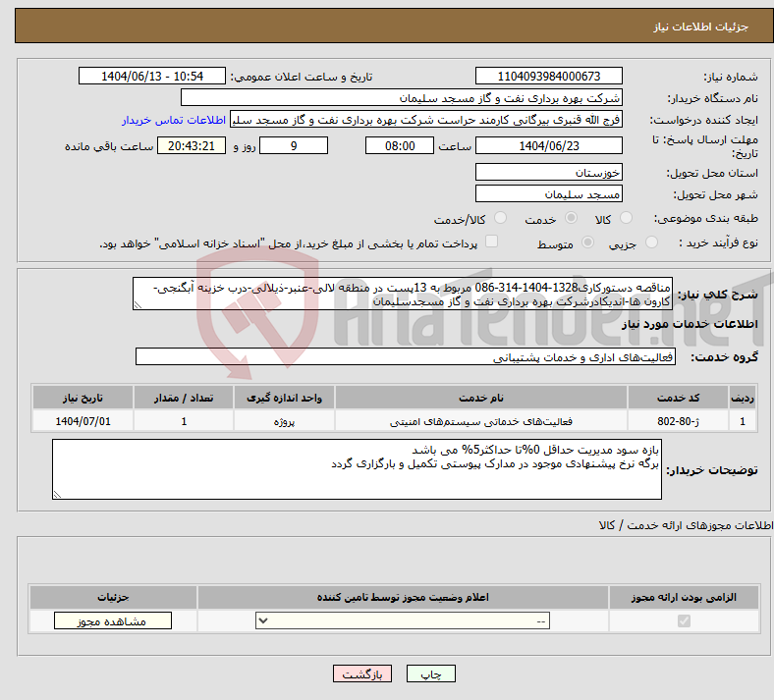Screen dimensions: 774x700
Task: Select the کالا/خدمت radio button
Action: (x=500, y=218)
